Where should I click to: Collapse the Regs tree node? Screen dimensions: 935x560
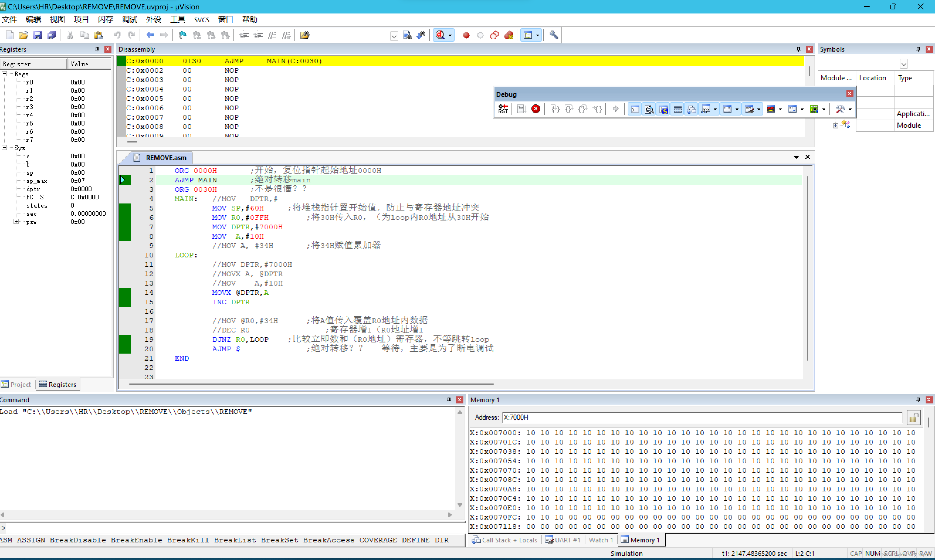click(x=4, y=74)
